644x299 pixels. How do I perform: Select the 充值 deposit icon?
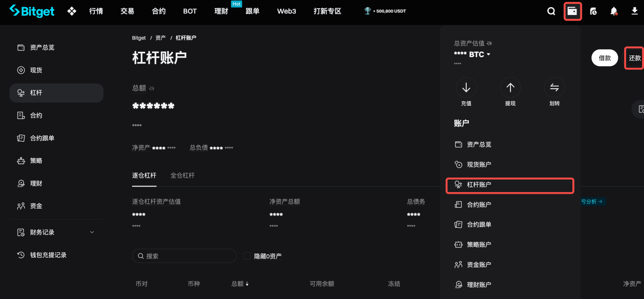tap(466, 87)
